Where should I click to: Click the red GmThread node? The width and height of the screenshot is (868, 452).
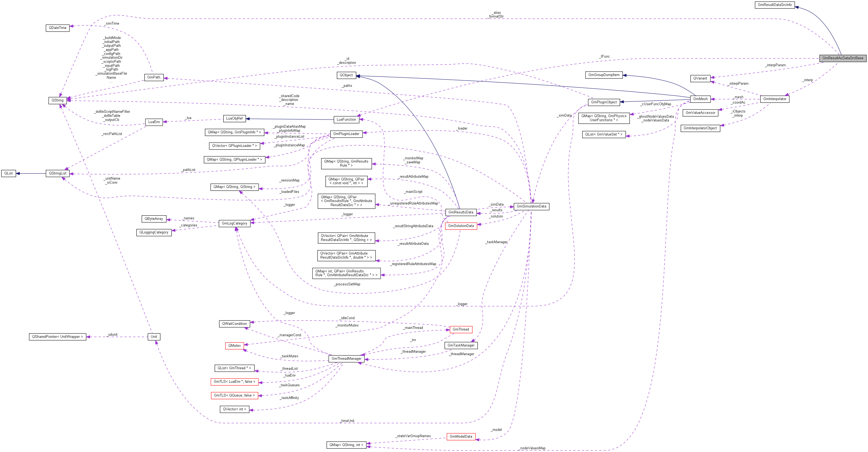461,330
